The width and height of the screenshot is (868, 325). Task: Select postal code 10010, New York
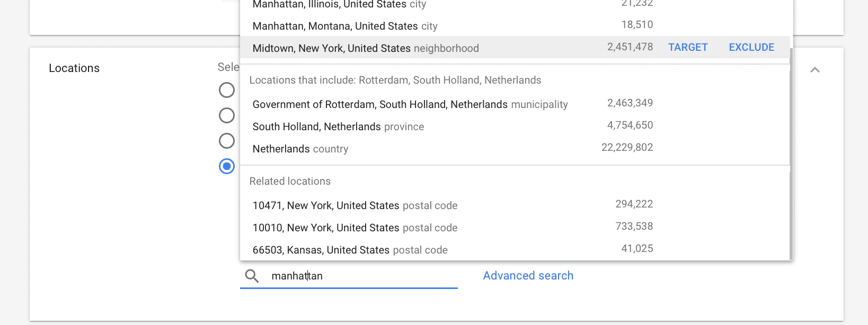pos(515,227)
